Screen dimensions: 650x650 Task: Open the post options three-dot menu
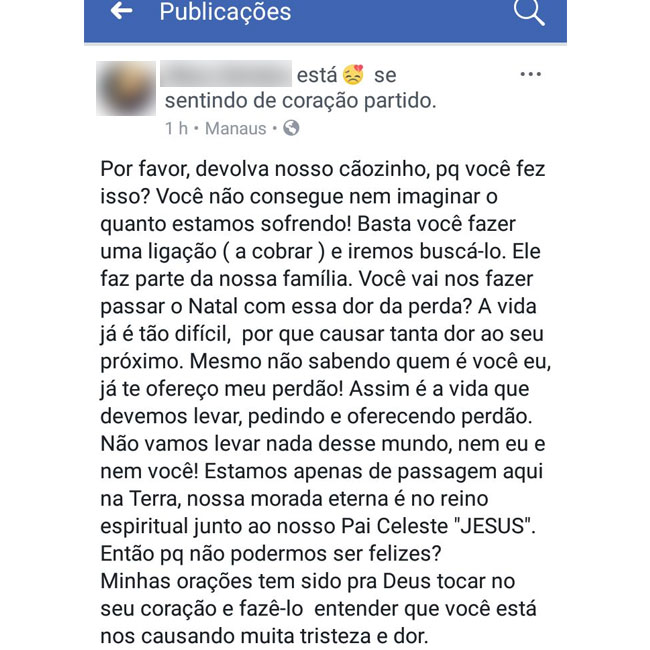[x=531, y=75]
